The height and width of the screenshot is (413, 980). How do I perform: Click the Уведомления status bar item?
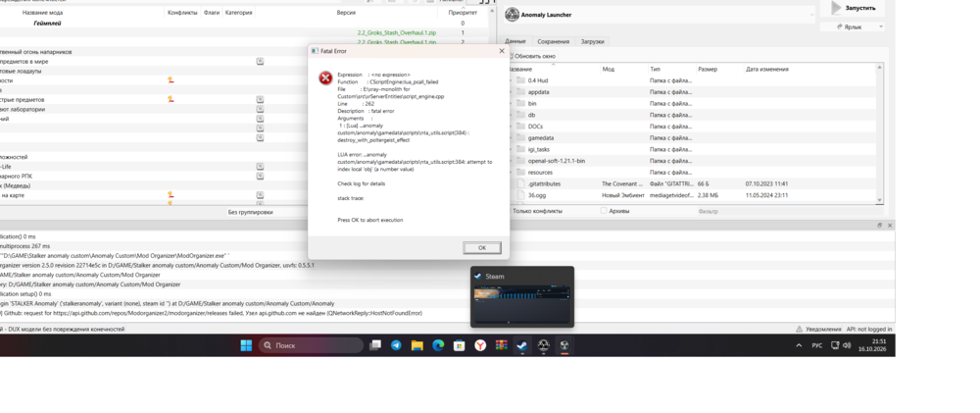pyautogui.click(x=818, y=330)
